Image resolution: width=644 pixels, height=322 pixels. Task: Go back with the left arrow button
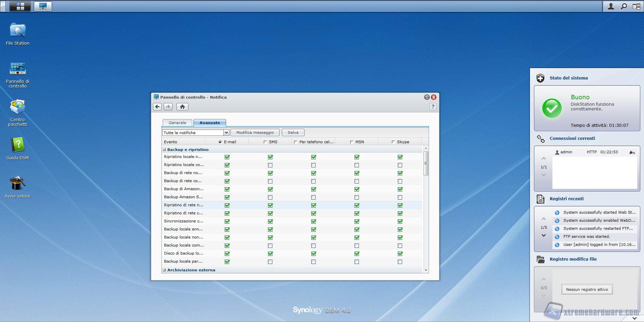coord(157,107)
